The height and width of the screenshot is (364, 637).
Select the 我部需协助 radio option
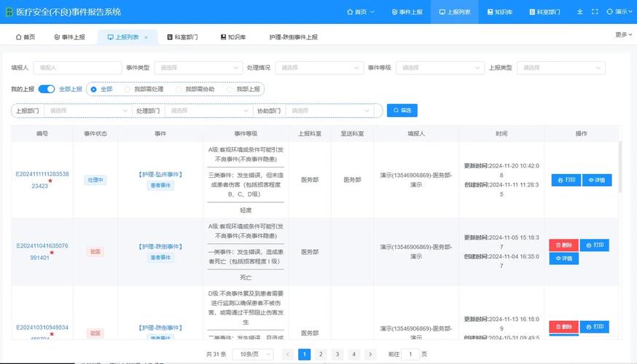[195, 90]
